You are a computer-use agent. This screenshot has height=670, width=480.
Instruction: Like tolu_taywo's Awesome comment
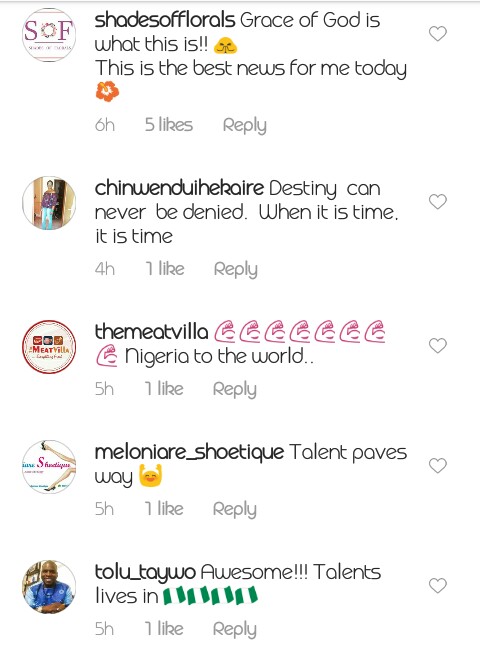[x=438, y=586]
